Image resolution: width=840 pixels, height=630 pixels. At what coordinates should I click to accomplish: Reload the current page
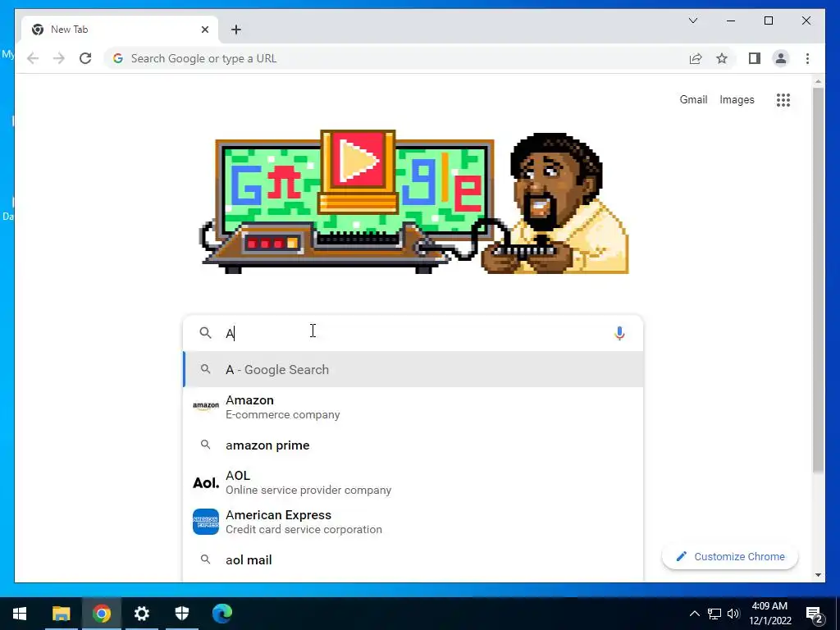click(x=85, y=58)
